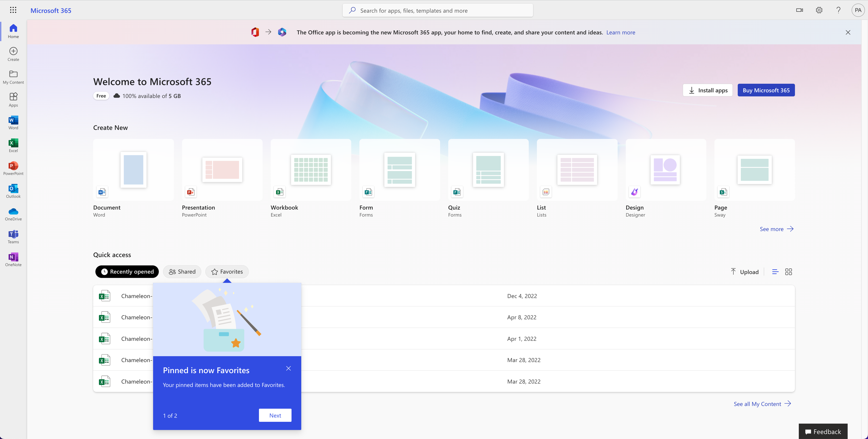Launch PowerPoint from the sidebar
Image resolution: width=868 pixels, height=439 pixels.
click(x=13, y=168)
